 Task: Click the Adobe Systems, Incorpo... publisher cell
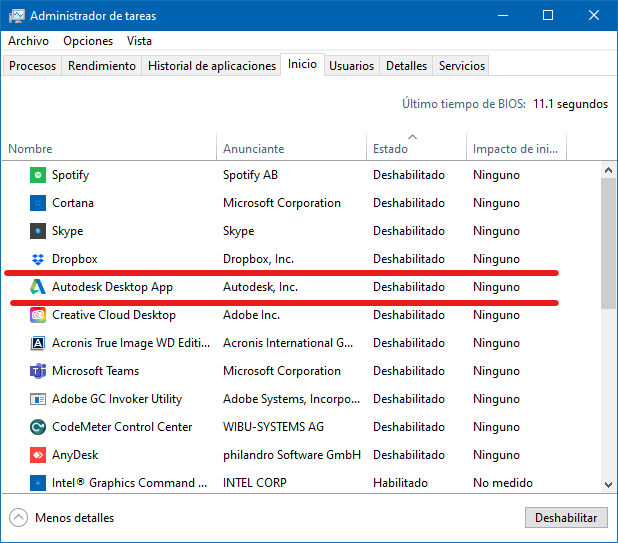[292, 399]
